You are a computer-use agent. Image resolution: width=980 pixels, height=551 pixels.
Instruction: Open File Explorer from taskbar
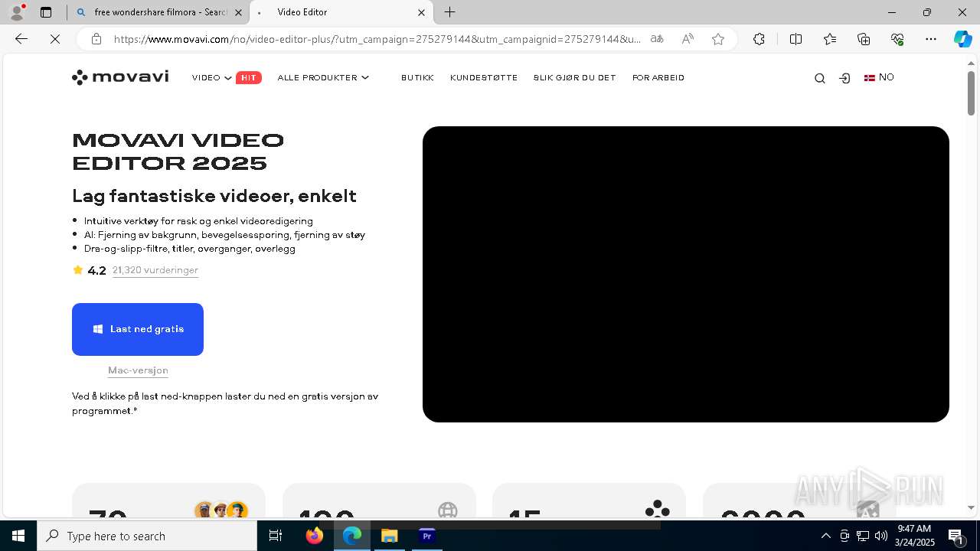389,536
